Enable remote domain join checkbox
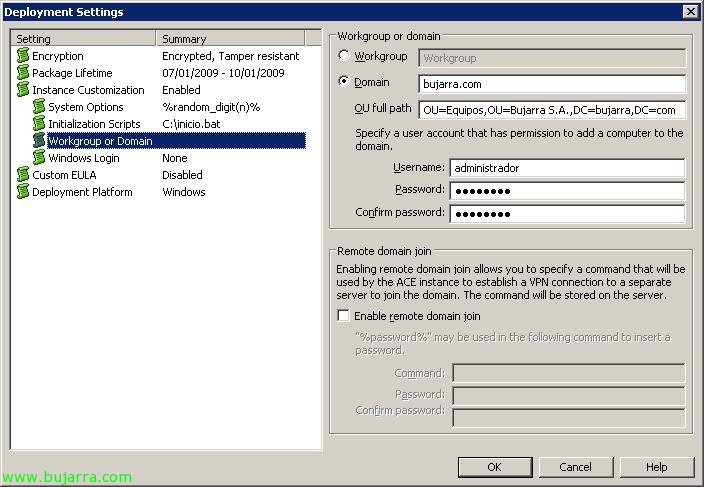Image resolution: width=704 pixels, height=487 pixels. click(344, 316)
